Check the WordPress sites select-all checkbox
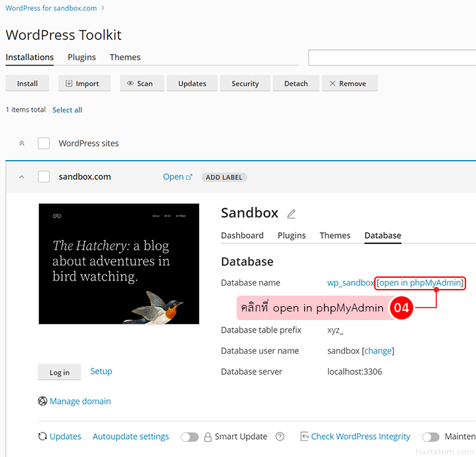 [x=44, y=144]
